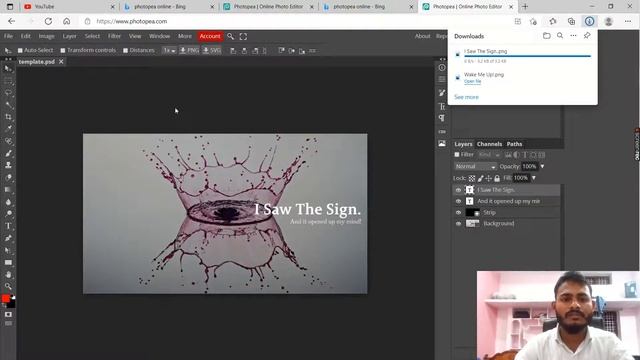Export as PNG button
This screenshot has height=360, width=640.
pos(189,51)
